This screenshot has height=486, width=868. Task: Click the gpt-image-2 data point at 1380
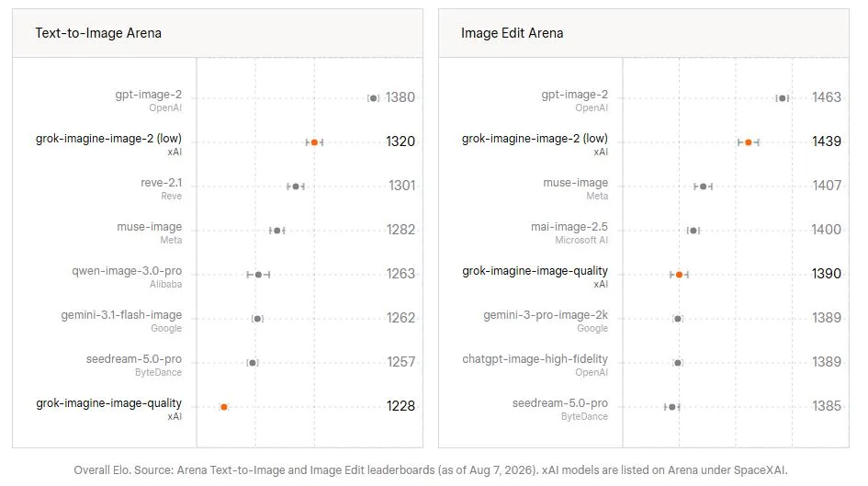tap(374, 98)
